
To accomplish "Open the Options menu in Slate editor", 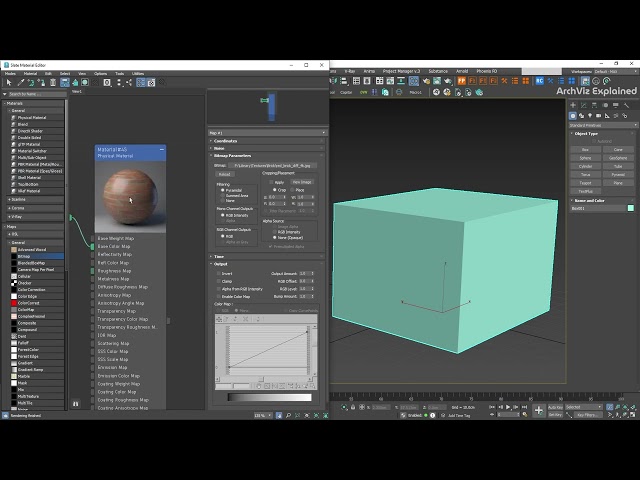I will (100, 74).
